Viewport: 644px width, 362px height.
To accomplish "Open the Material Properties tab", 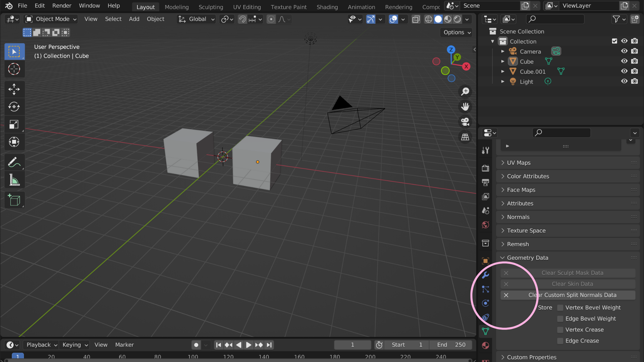I will point(485,345).
